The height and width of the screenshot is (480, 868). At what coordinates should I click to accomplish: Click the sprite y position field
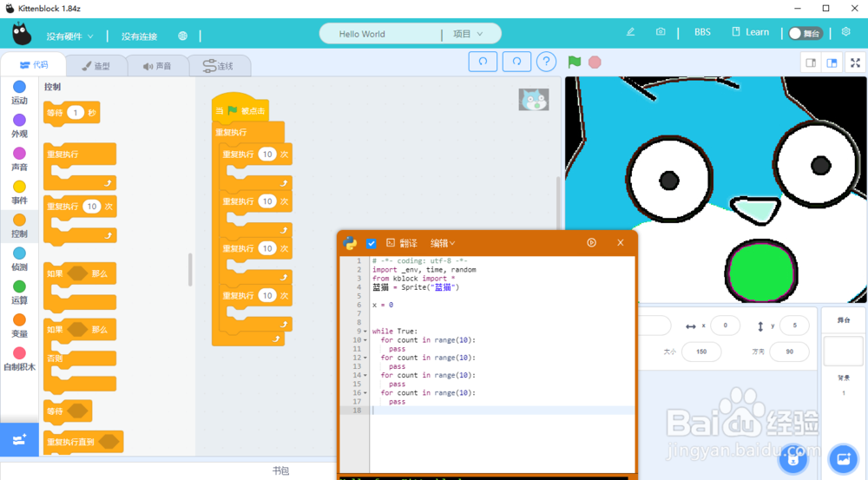click(x=794, y=325)
